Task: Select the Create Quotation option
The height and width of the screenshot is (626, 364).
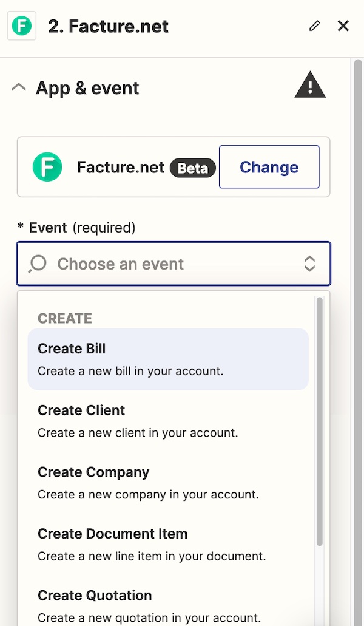Action: click(168, 606)
